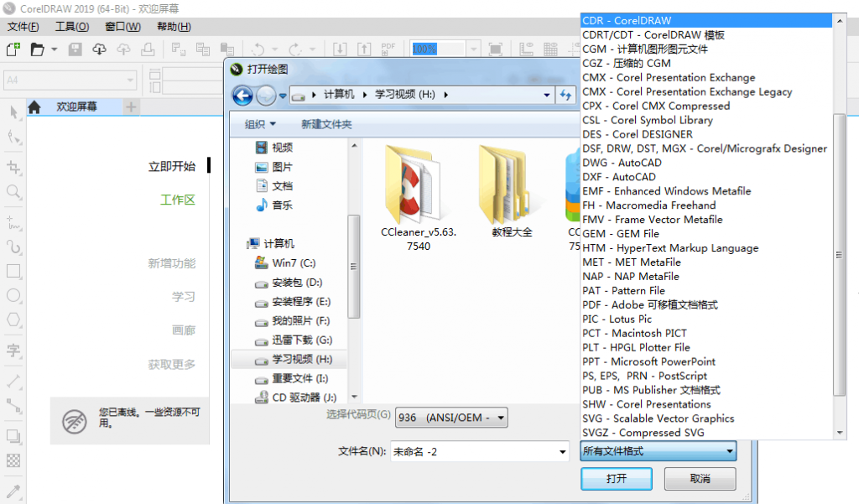This screenshot has width=859, height=504.
Task: Open the 新增功能 welcome link
Action: coord(171,263)
